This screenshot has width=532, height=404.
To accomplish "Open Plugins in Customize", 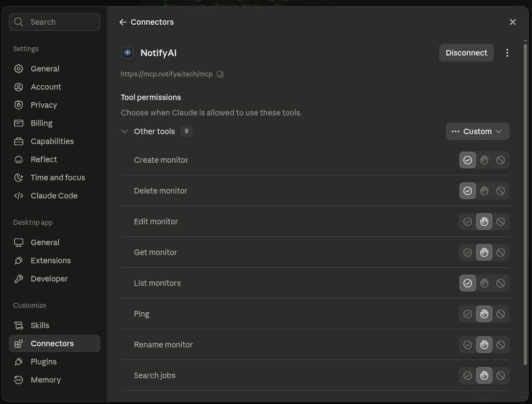I will tap(54, 362).
